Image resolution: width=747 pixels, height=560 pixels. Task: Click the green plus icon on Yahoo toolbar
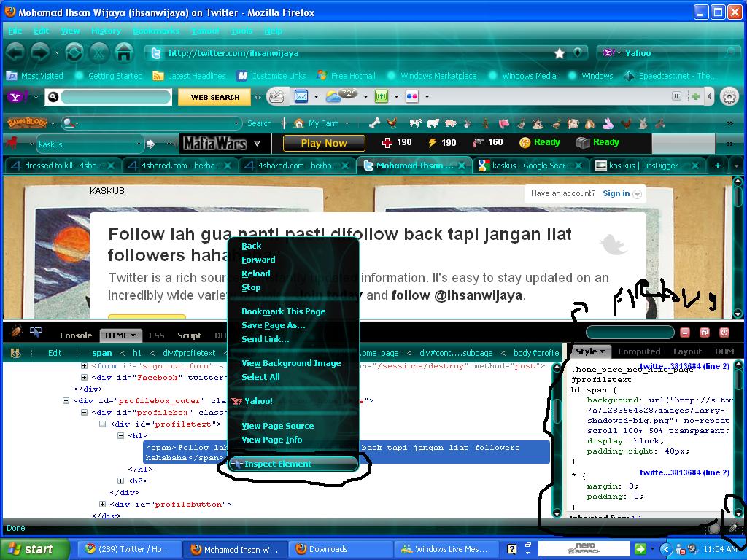coord(695,97)
